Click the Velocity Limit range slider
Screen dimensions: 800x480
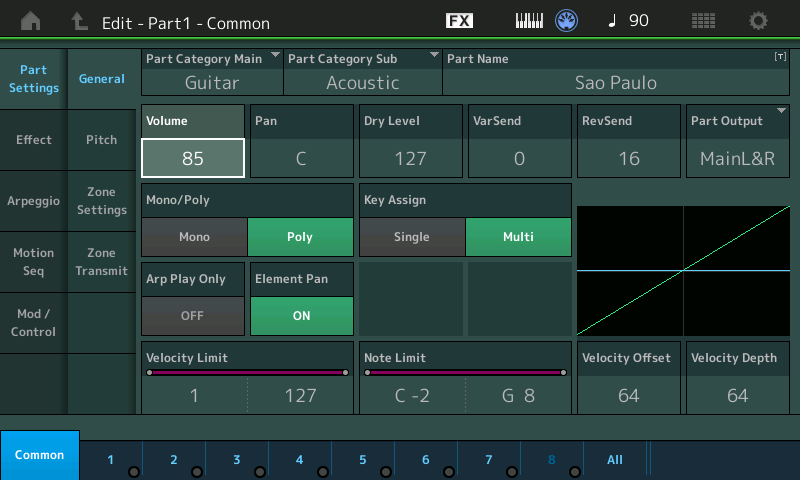click(247, 373)
